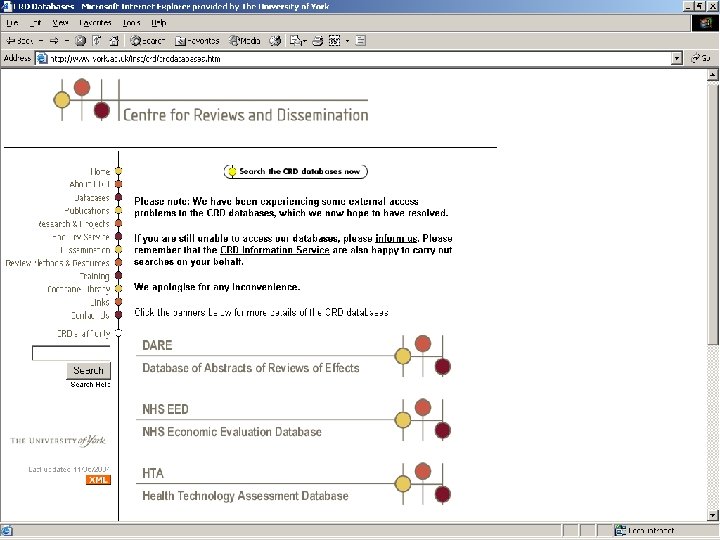The width and height of the screenshot is (720, 540).
Task: Go to Home page toolbar icon
Action: point(113,41)
